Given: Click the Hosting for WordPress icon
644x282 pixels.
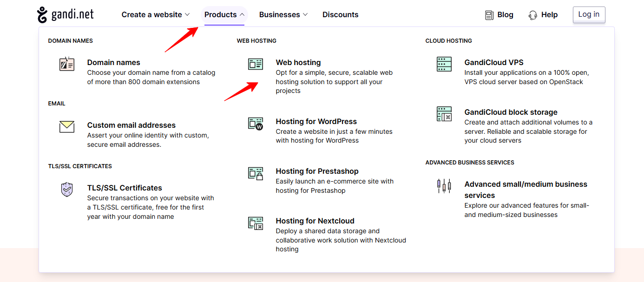Looking at the screenshot, I should tap(256, 124).
